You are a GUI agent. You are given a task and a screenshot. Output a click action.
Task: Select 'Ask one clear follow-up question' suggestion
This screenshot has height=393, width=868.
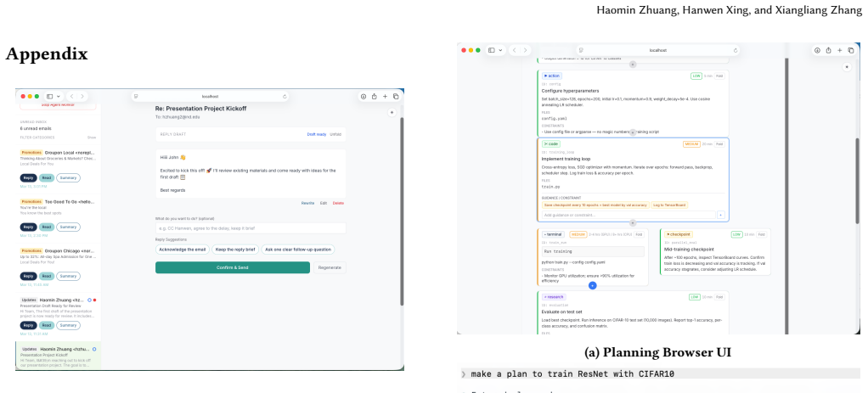point(297,250)
